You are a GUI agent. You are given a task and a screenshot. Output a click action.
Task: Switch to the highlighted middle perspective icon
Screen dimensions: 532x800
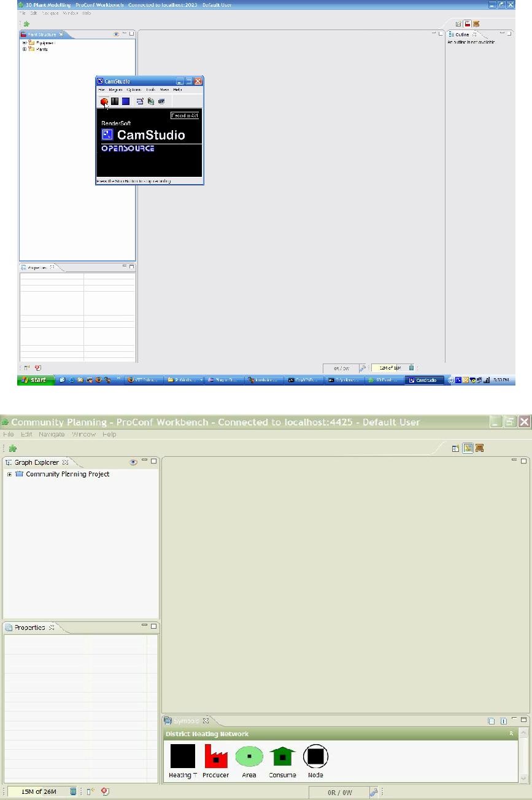coord(468,448)
